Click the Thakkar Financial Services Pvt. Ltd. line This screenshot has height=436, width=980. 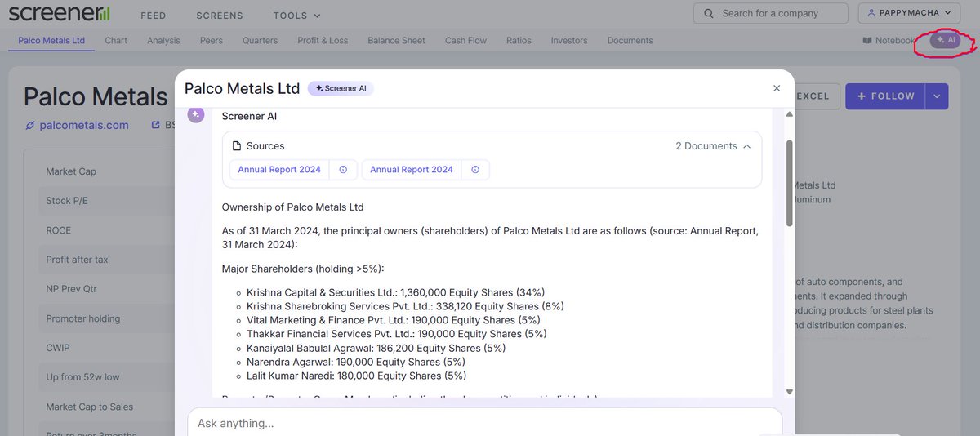[x=397, y=334]
